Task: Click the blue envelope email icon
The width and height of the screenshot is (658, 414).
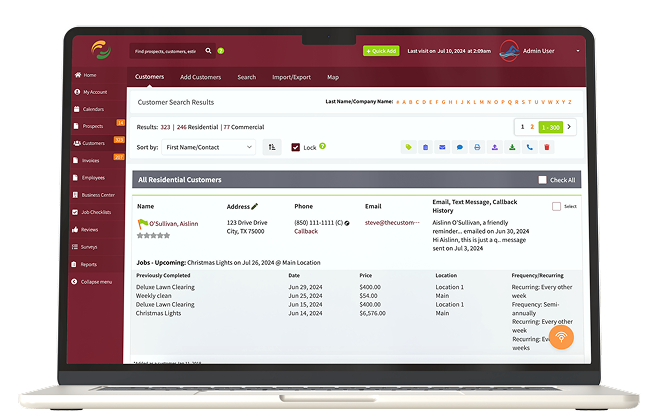Action: click(442, 147)
